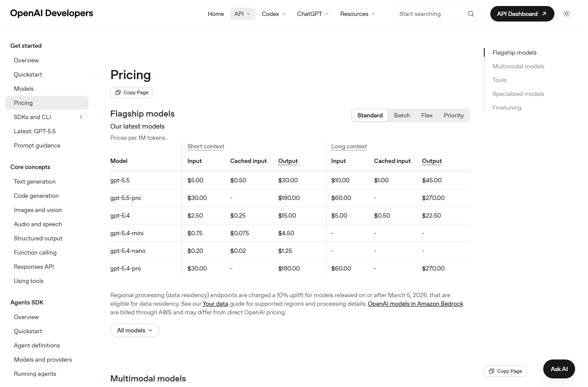Click the Long context column group label
The height and width of the screenshot is (387, 588).
click(x=349, y=146)
